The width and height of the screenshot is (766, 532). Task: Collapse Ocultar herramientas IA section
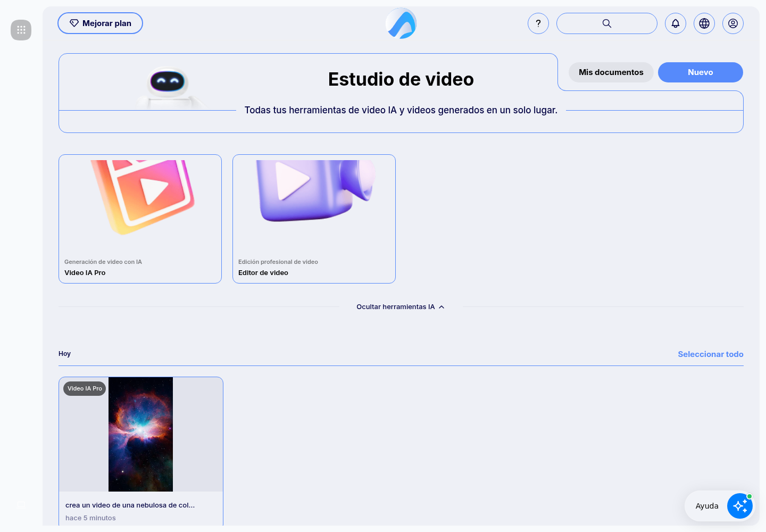point(401,307)
